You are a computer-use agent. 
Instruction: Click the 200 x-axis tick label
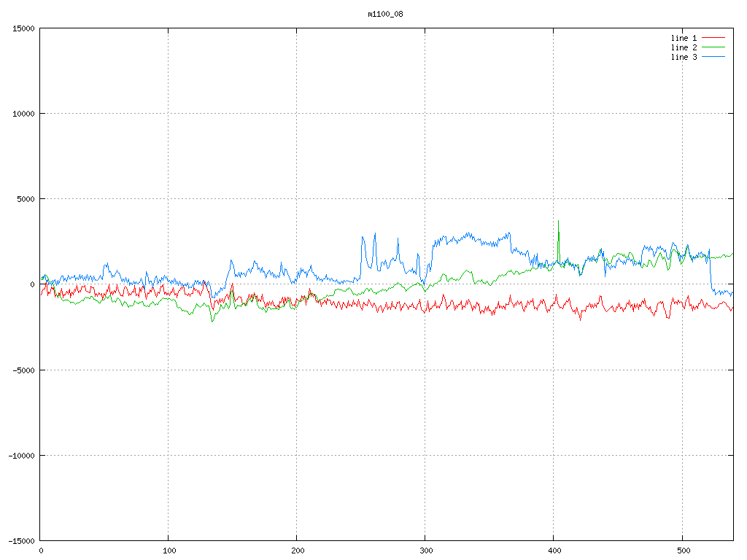coord(297,551)
